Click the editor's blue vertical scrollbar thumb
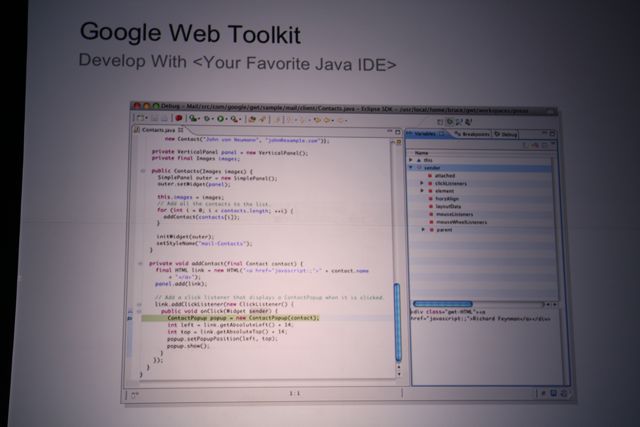Viewport: 640px width, 427px height. click(397, 322)
